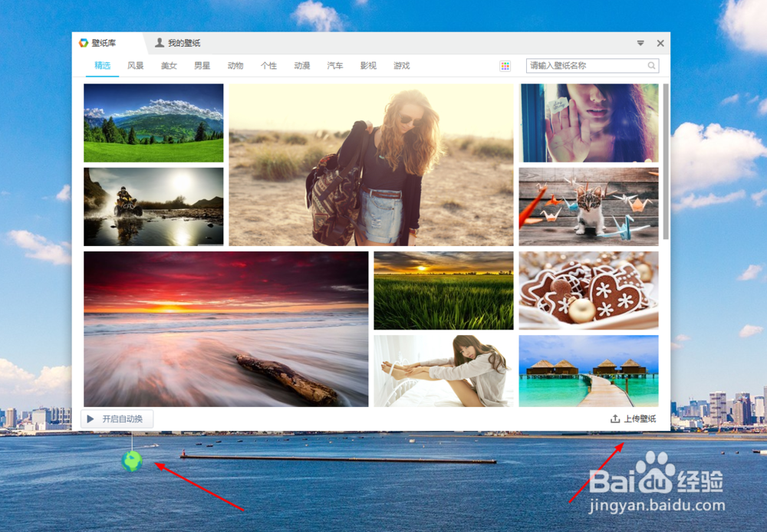
Task: Select the 个性 category
Action: pos(268,65)
